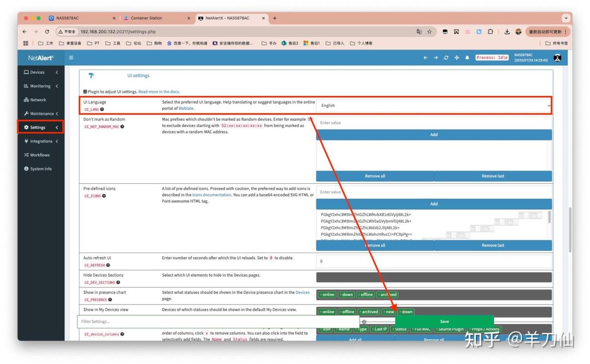Click the green Save button
The image size is (590, 364).
click(x=444, y=322)
